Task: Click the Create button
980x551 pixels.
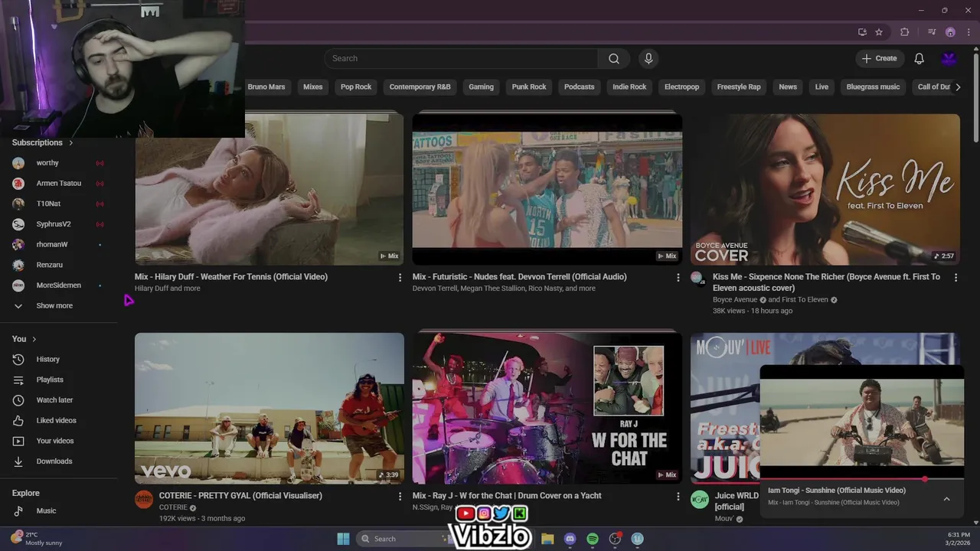Action: coord(880,58)
